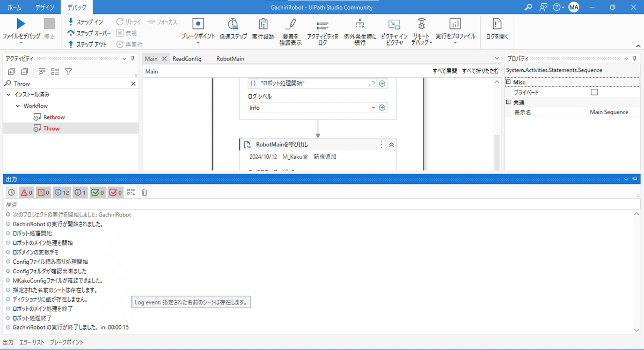This screenshot has width=644, height=350.
Task: Open Remote Debugging (リモートデバッグ) options
Action: [422, 32]
